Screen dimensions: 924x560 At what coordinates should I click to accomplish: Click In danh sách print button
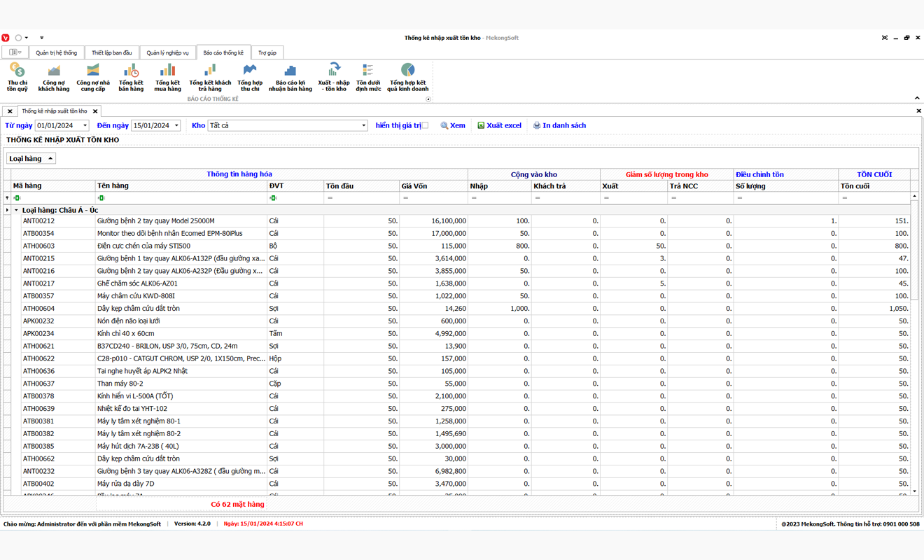click(559, 125)
